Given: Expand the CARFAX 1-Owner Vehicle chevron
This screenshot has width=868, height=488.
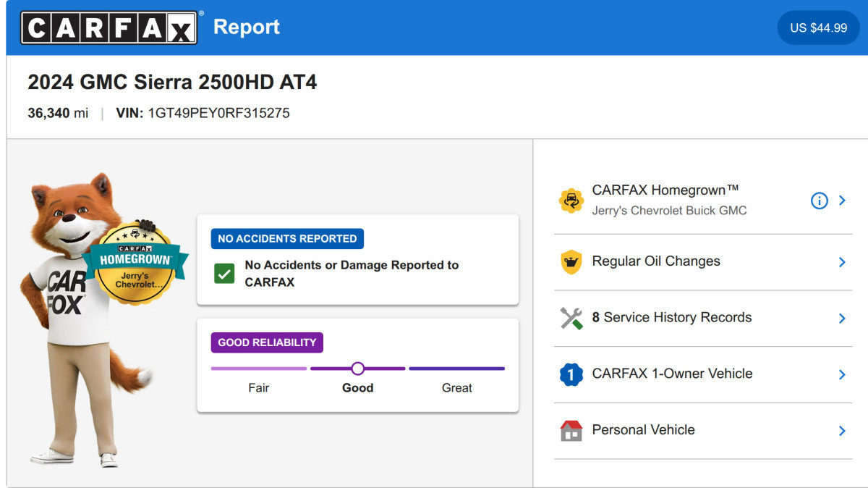Looking at the screenshot, I should pos(842,374).
